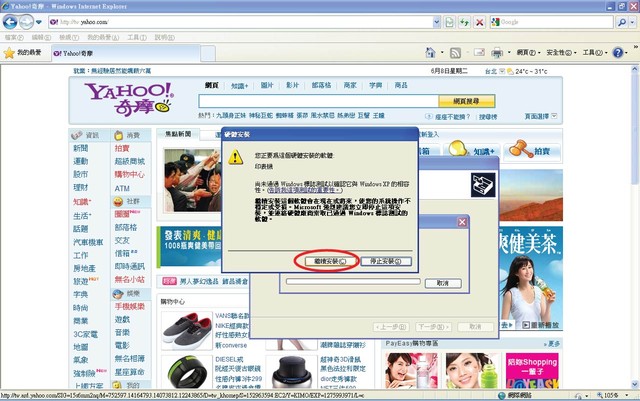
Task: Open the 網頁(P) command bar menu
Action: (529, 53)
